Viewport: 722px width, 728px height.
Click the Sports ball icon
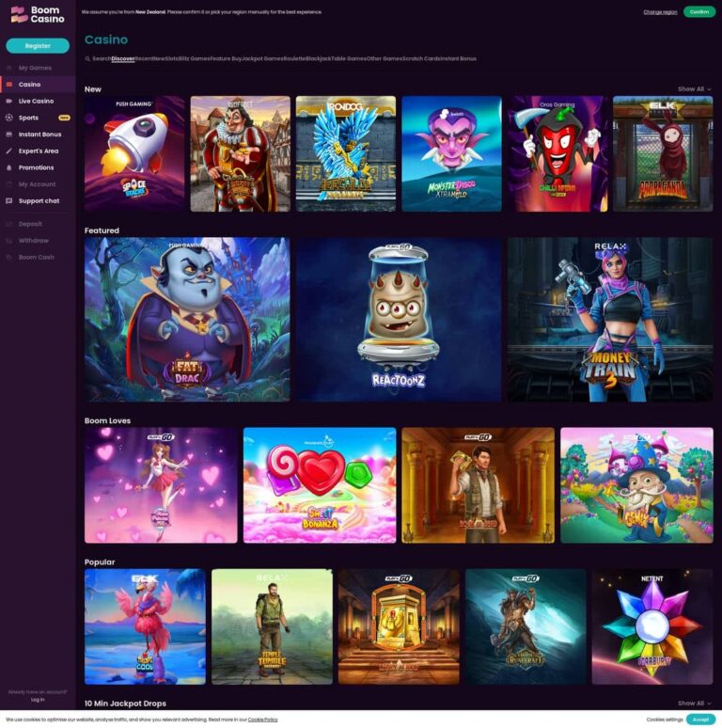[x=8, y=118]
